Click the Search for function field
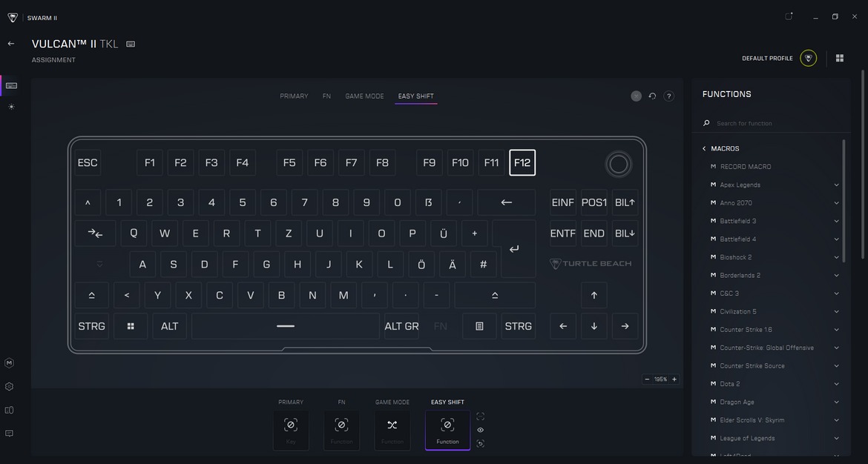The height and width of the screenshot is (464, 868). click(x=772, y=123)
